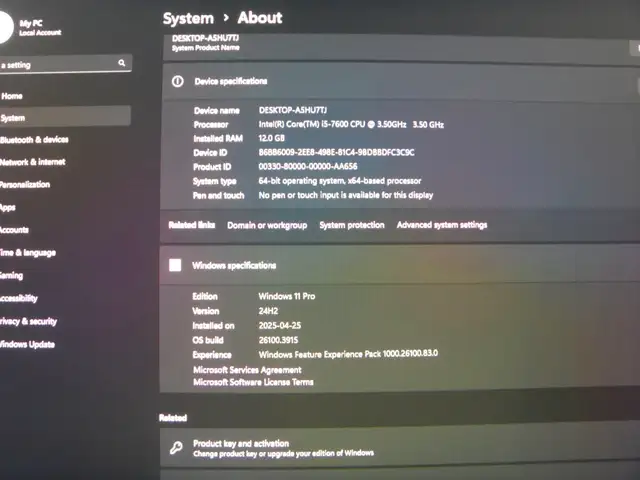Click the Device ID value

click(x=336, y=152)
